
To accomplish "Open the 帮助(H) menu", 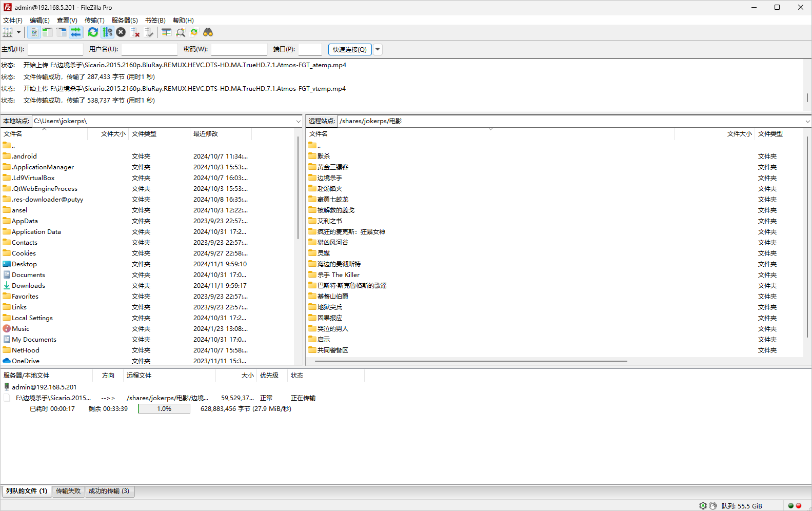I will (x=183, y=21).
